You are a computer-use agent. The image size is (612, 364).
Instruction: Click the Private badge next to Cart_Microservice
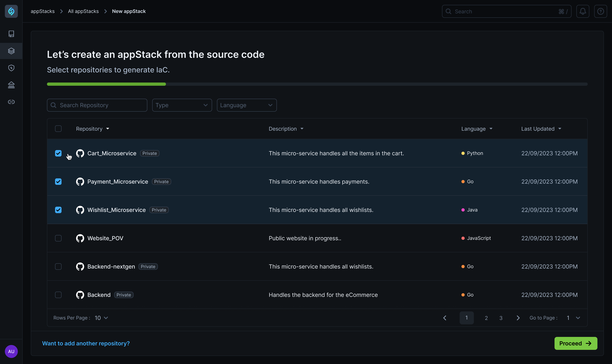tap(150, 153)
